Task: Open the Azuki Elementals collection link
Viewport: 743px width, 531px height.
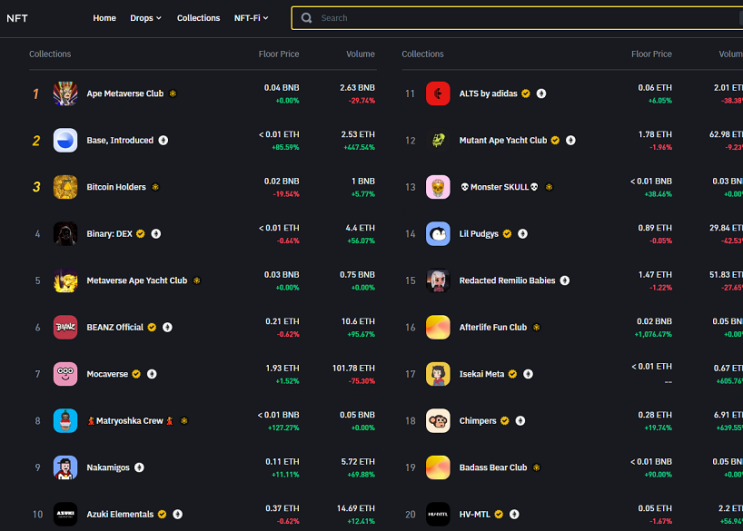Action: 120,514
